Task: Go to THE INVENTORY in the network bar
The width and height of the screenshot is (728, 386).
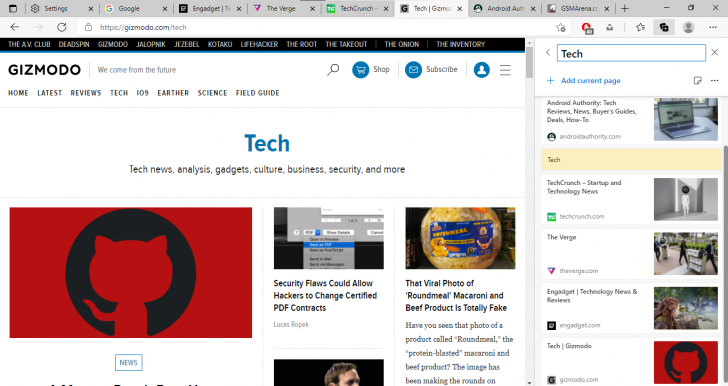Action: 461,45
